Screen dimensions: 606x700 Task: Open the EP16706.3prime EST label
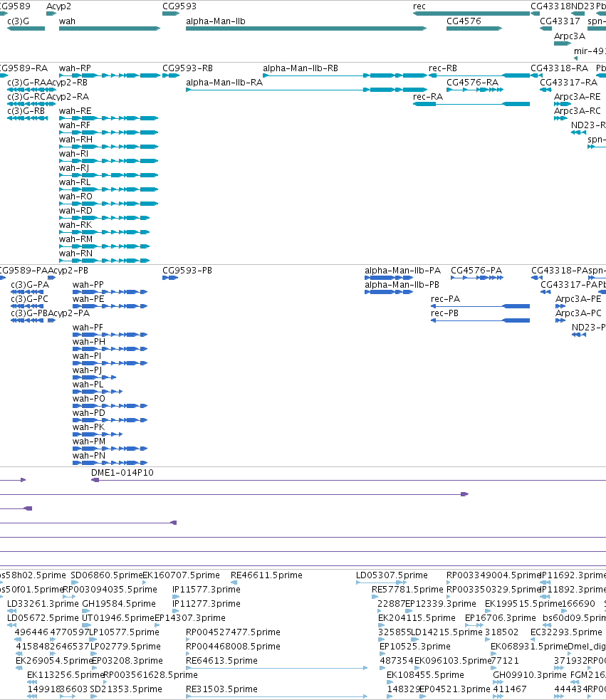(x=501, y=618)
